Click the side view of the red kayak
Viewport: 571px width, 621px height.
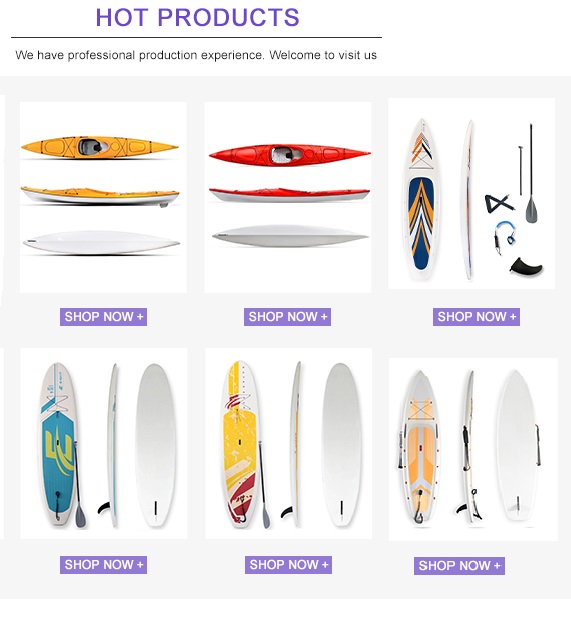(x=289, y=195)
